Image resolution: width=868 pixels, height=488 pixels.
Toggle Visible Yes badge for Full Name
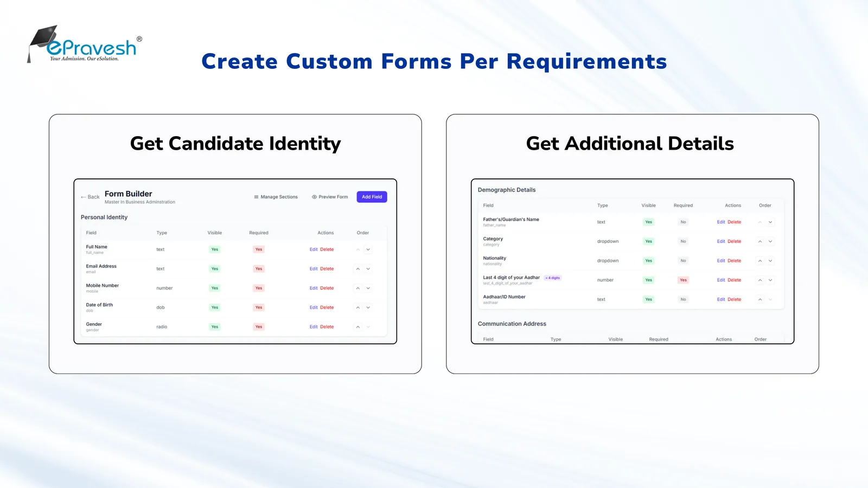[215, 249]
